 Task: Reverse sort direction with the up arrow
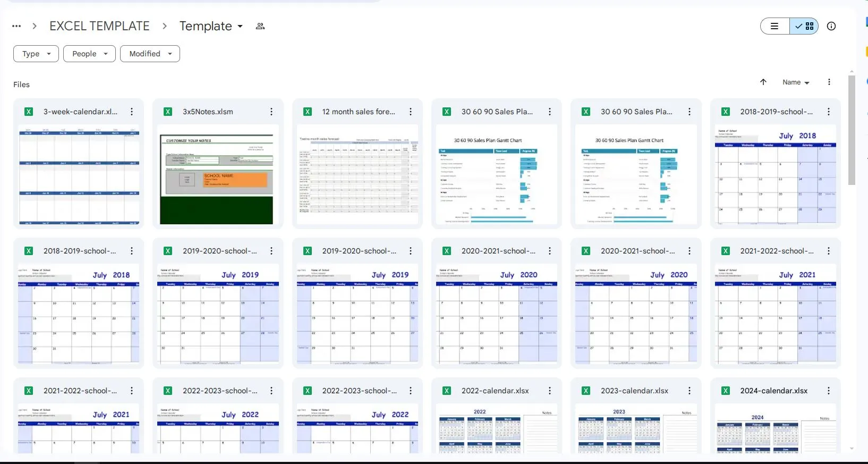point(763,82)
